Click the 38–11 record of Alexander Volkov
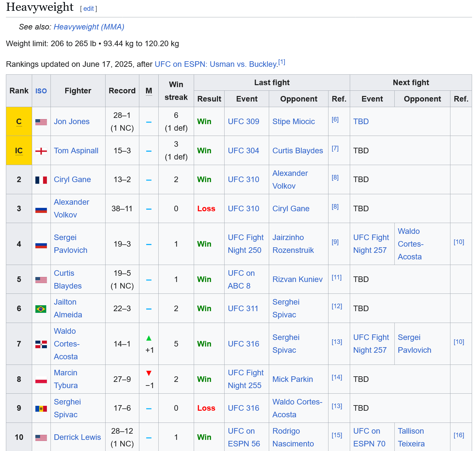 pos(122,209)
